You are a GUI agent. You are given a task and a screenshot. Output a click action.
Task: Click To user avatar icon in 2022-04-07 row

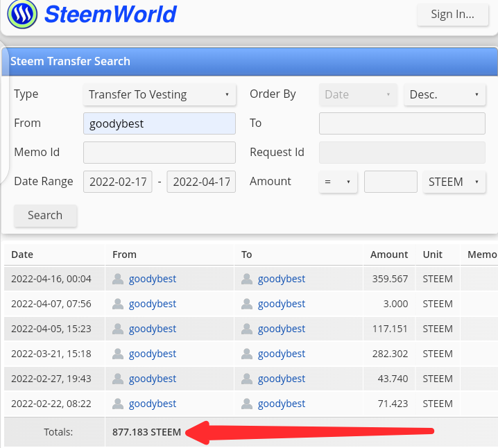[247, 304]
